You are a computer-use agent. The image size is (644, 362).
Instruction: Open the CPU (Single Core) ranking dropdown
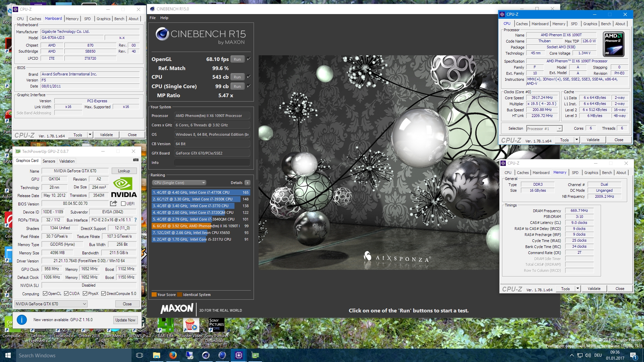pos(179,183)
